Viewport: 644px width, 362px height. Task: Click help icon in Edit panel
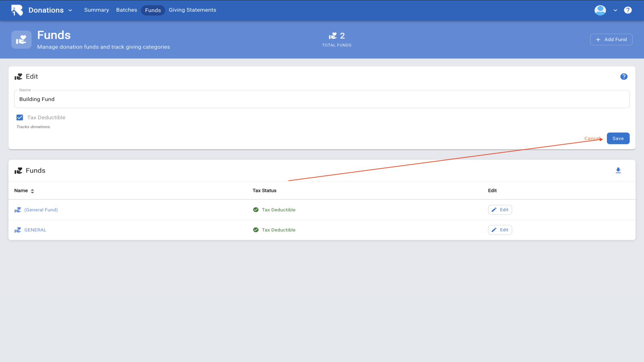pyautogui.click(x=624, y=77)
